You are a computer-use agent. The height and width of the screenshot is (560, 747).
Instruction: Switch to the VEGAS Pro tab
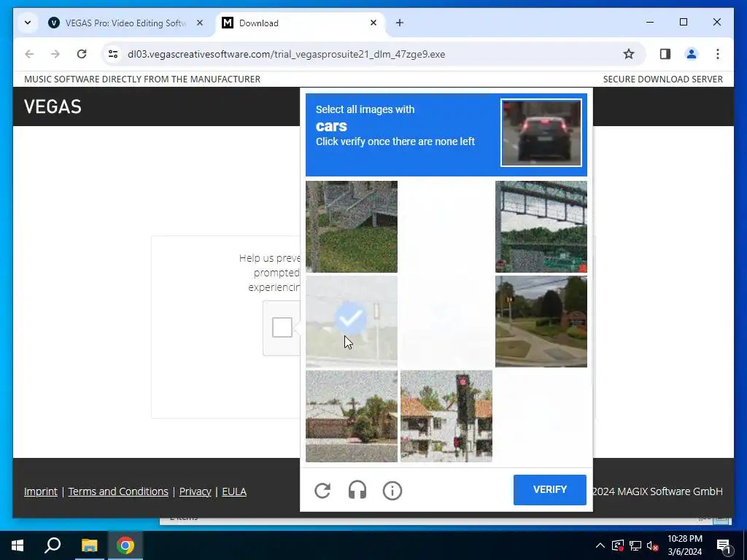125,23
